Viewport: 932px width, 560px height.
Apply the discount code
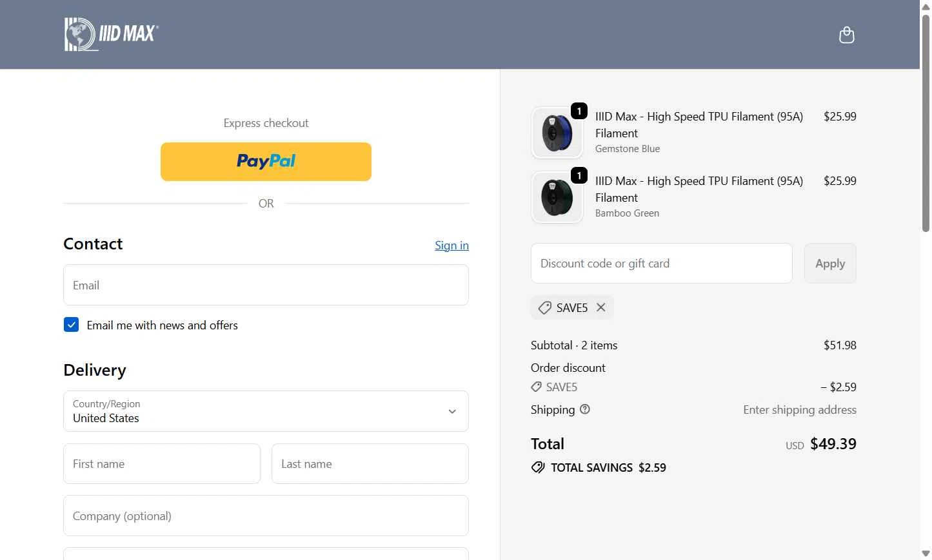(x=830, y=263)
